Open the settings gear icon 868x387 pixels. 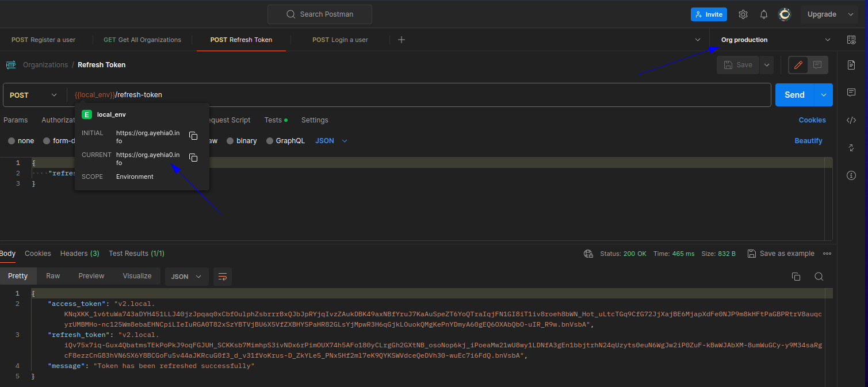point(743,14)
